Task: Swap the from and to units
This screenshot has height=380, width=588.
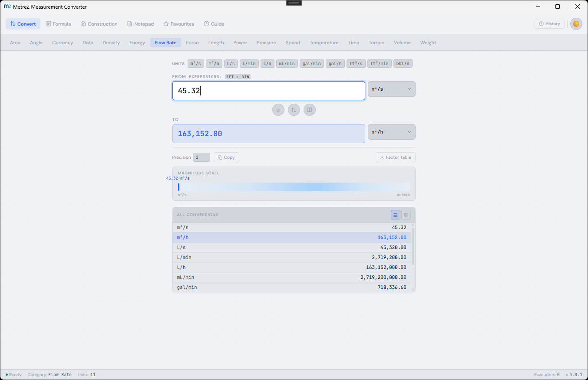Action: [x=294, y=110]
